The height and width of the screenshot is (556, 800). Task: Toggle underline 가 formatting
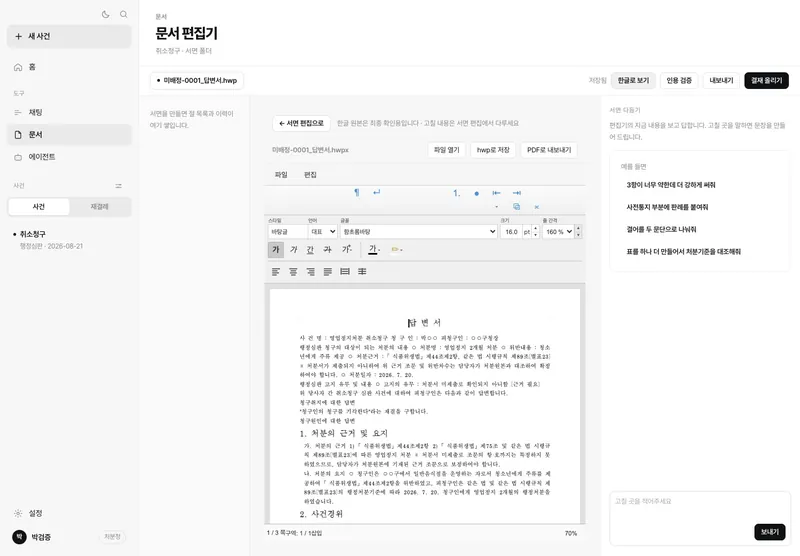[x=310, y=249]
